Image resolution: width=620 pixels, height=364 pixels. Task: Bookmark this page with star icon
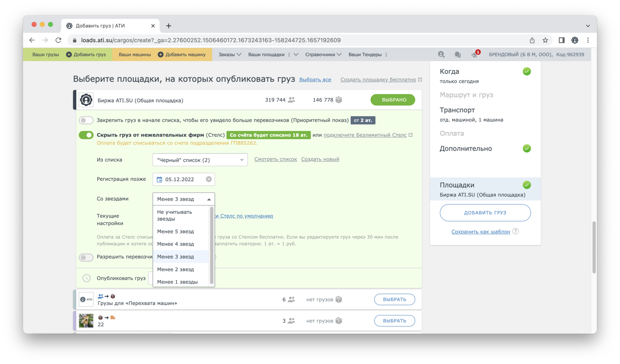[x=545, y=40]
